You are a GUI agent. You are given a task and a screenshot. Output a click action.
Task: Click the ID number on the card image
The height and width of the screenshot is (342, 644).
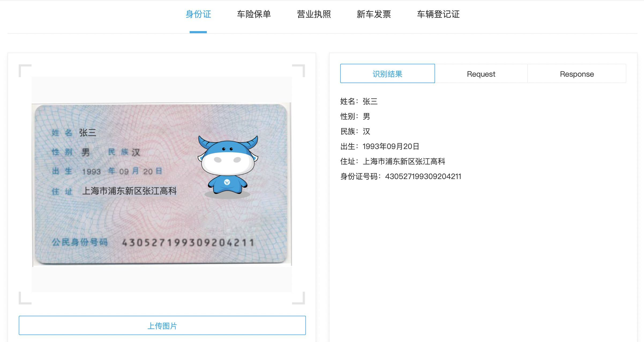click(x=188, y=243)
